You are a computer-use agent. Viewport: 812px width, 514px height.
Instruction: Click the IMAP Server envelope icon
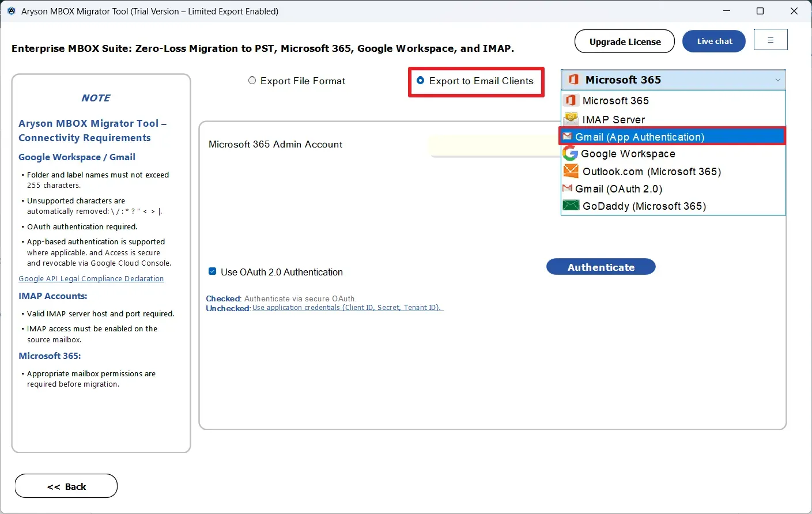click(571, 119)
